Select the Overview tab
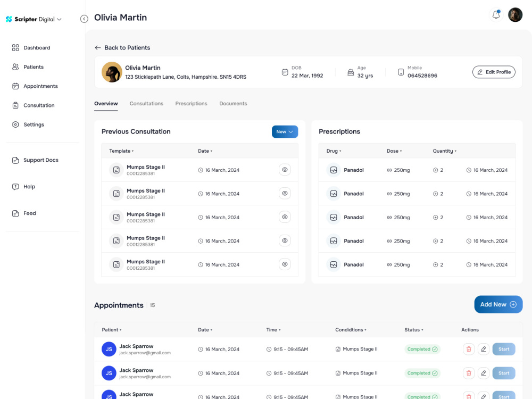 [x=106, y=104]
